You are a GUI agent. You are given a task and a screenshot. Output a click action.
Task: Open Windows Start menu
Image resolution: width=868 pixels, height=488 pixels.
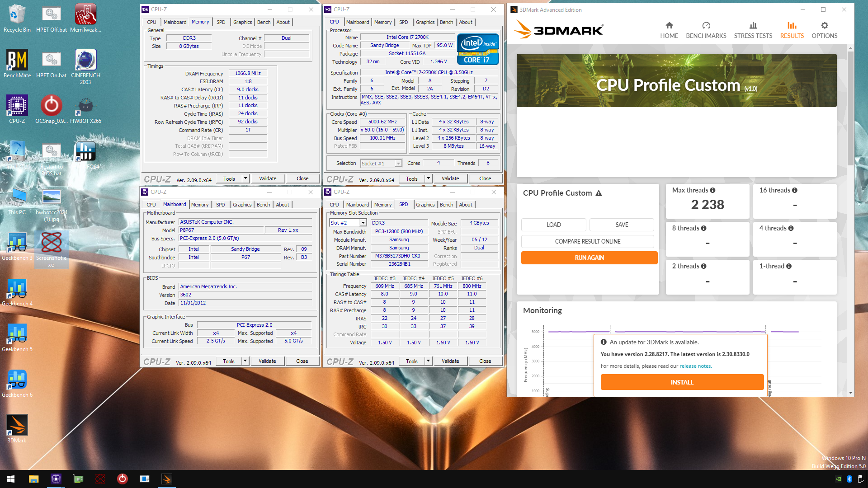pyautogui.click(x=11, y=479)
